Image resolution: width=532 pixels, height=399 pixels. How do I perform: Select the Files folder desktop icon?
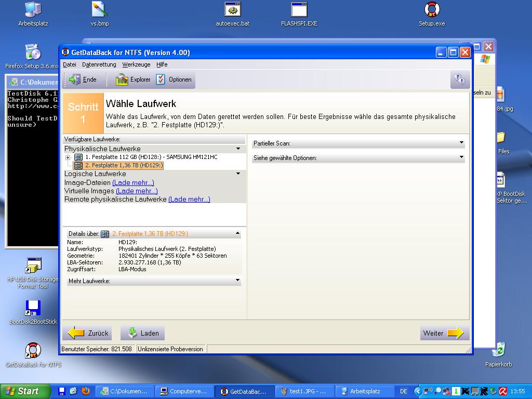(503, 142)
